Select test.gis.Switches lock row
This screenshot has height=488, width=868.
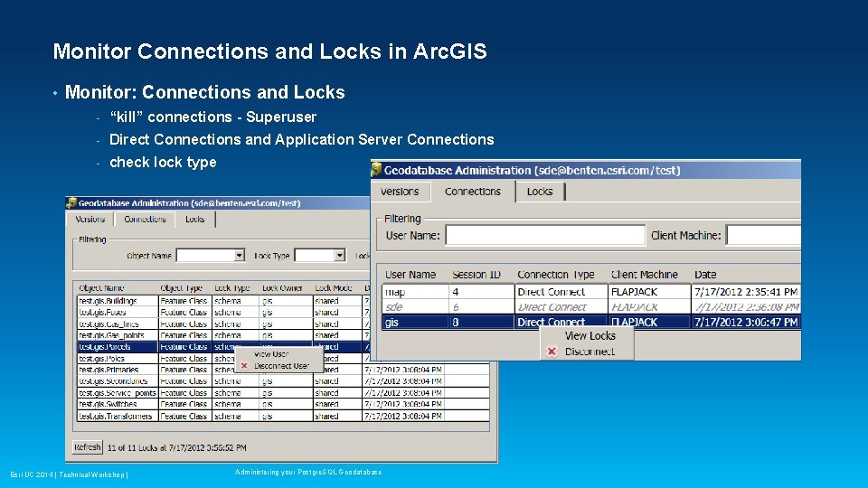pos(283,405)
